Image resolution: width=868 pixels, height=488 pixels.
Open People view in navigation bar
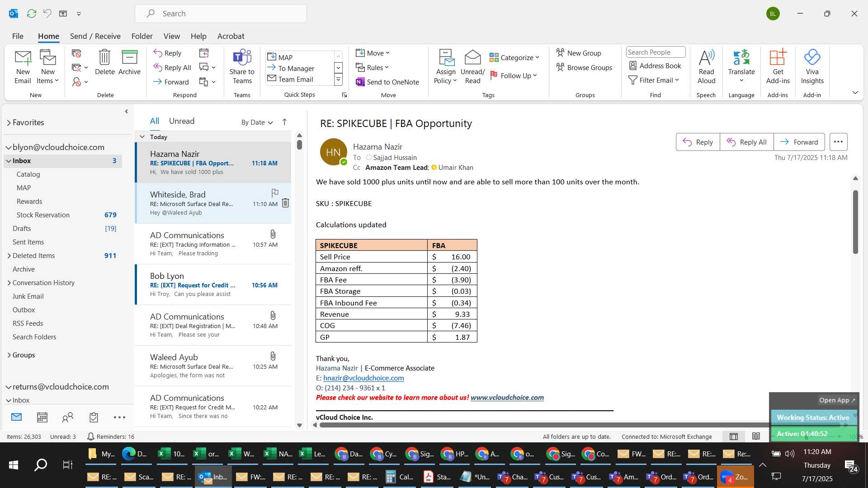68,417
